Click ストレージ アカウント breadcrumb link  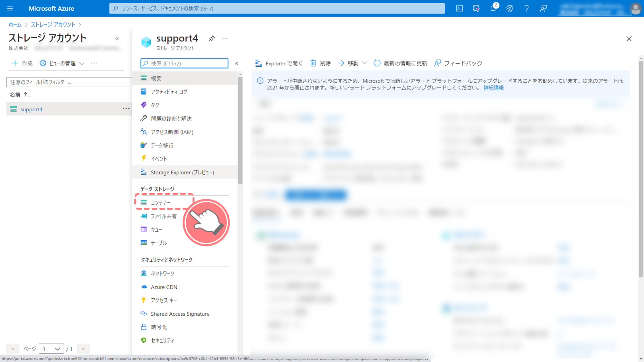(53, 24)
